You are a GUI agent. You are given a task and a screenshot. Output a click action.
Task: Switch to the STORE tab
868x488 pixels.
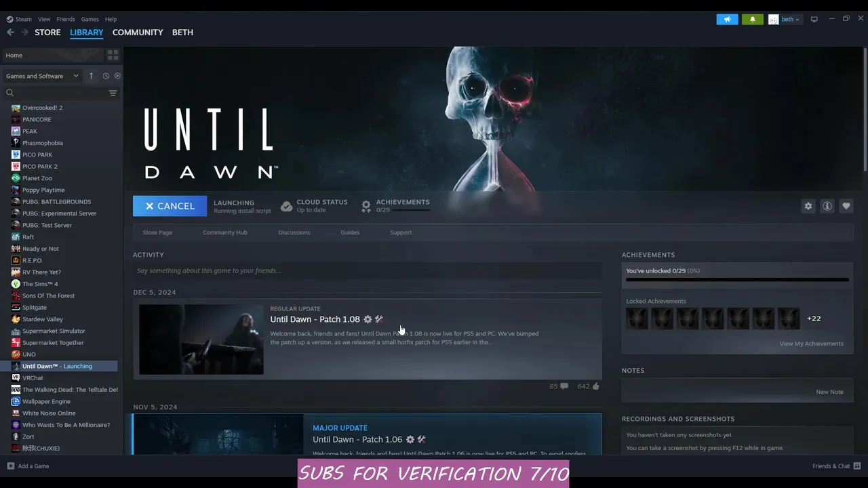tap(47, 32)
